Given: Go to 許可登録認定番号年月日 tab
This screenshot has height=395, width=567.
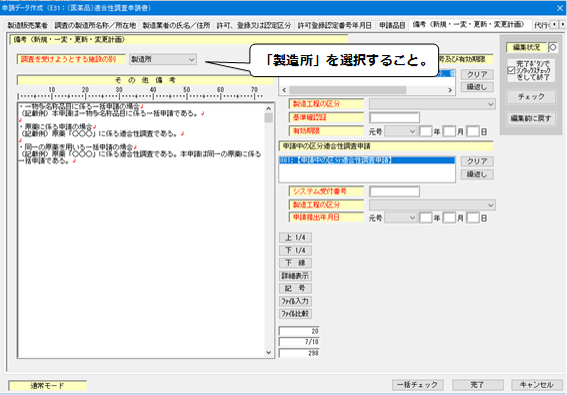Looking at the screenshot, I should pyautogui.click(x=334, y=25).
